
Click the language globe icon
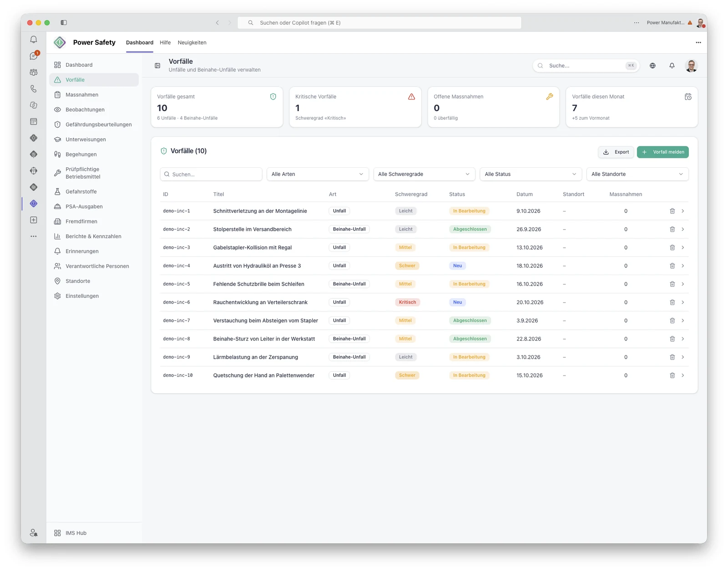coord(652,65)
